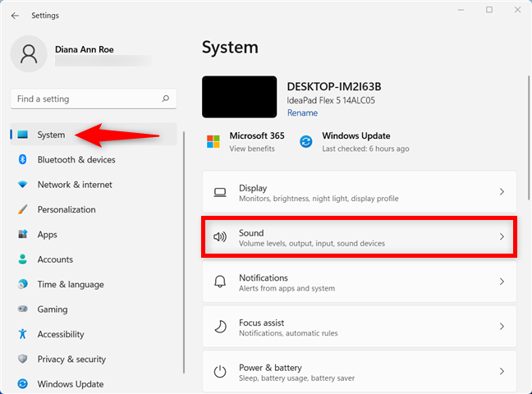Image resolution: width=532 pixels, height=394 pixels.
Task: Click the sidebar vertical scrollbar
Action: [184, 253]
